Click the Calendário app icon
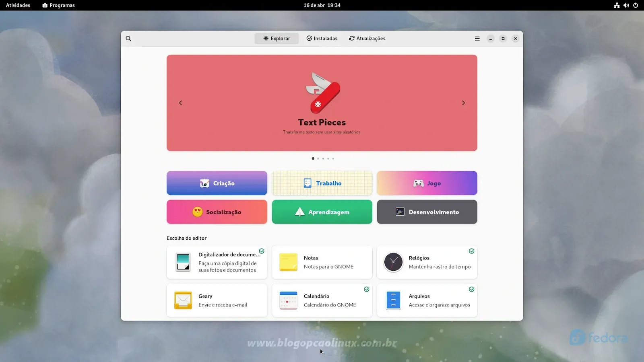This screenshot has width=644, height=362. (x=288, y=300)
